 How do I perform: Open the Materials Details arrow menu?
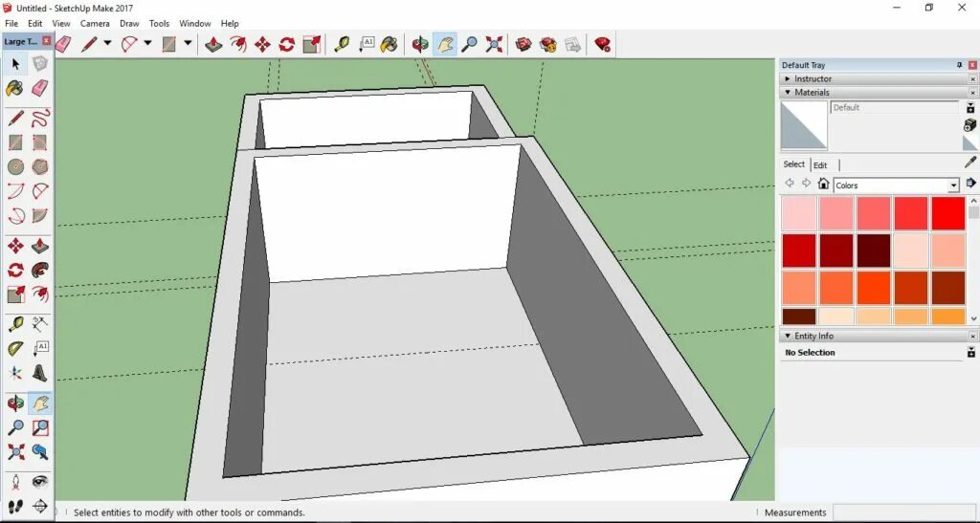tap(970, 183)
